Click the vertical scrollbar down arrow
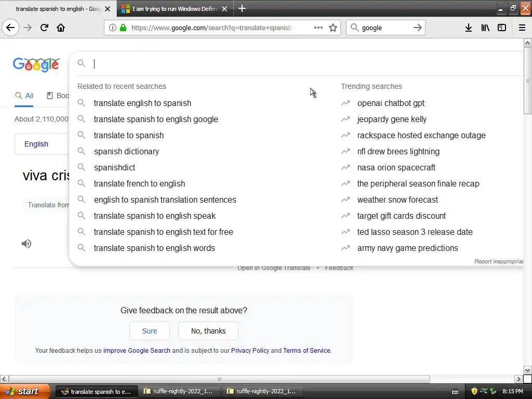Viewport: 532px width, 399px height. coord(527,370)
